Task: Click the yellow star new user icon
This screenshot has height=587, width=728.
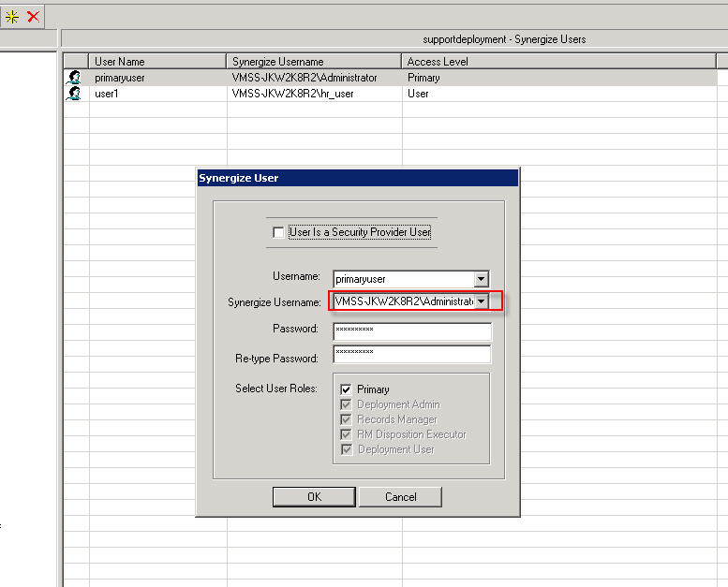Action: (x=12, y=17)
